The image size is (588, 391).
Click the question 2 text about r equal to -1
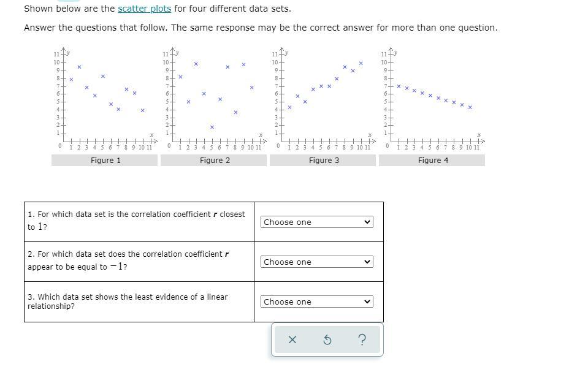pyautogui.click(x=128, y=260)
